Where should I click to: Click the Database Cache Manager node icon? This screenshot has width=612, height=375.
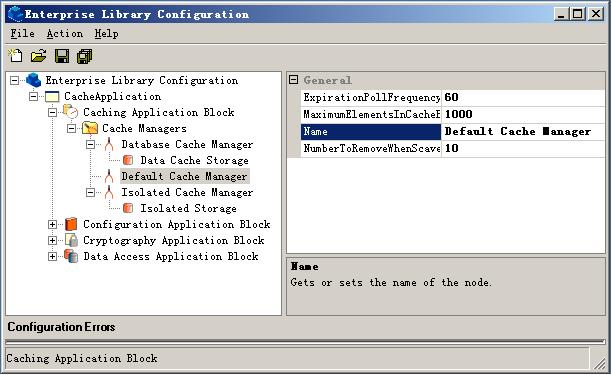pyautogui.click(x=109, y=144)
